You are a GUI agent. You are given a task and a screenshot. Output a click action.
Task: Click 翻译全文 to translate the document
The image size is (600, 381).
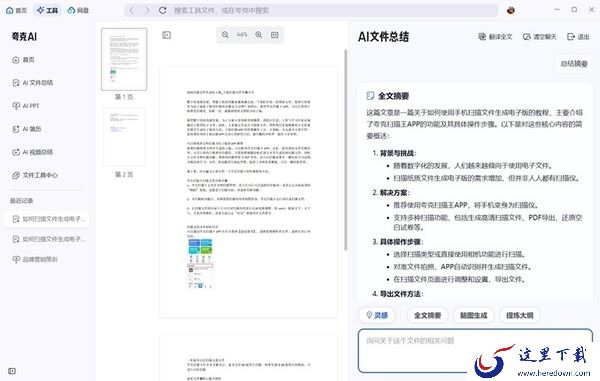point(495,37)
